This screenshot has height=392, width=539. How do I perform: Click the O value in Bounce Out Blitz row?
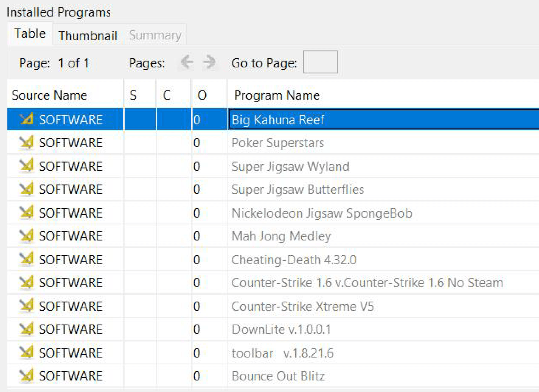click(197, 376)
